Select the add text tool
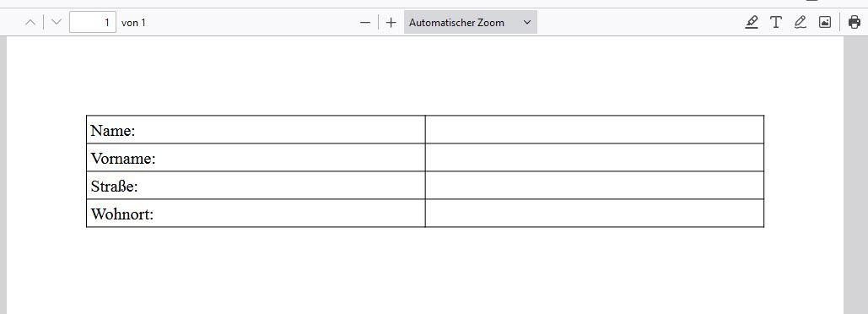The width and height of the screenshot is (868, 314). [x=776, y=23]
